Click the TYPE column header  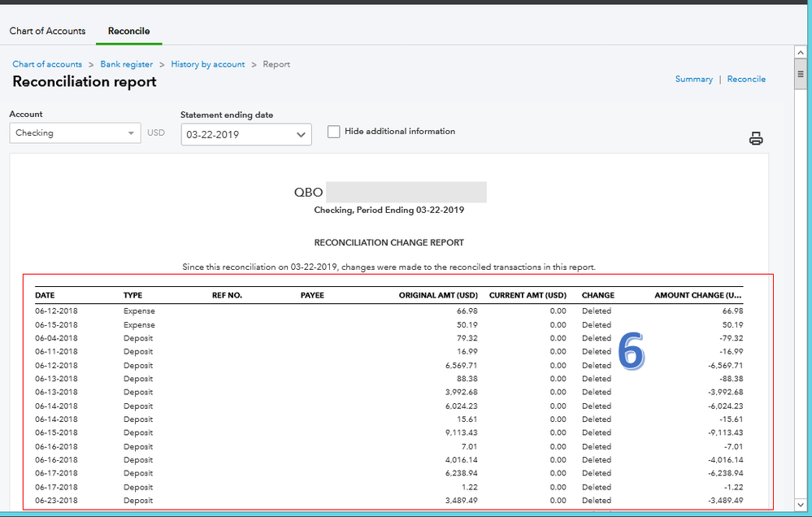132,295
